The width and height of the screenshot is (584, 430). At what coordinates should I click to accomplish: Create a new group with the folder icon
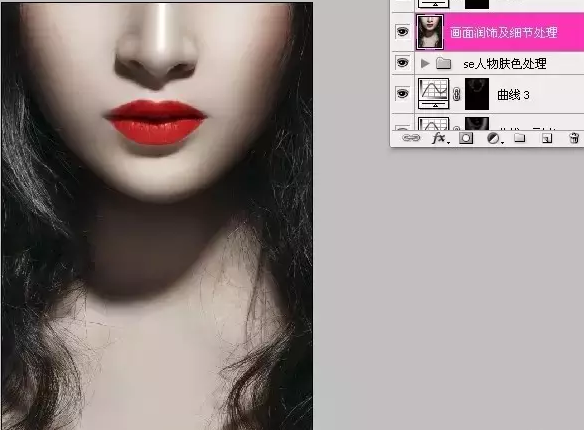(520, 138)
